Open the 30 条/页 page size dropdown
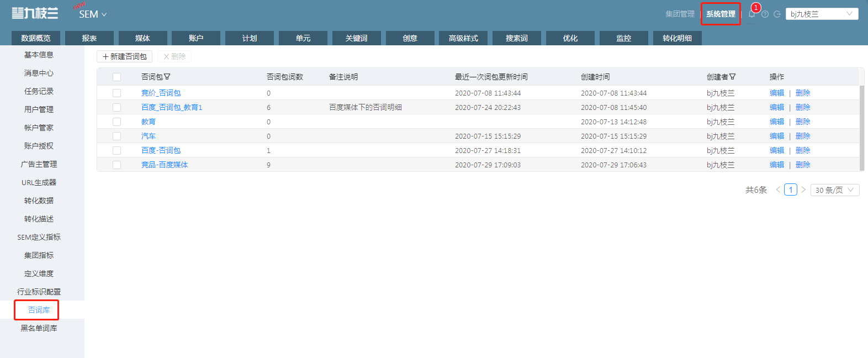868x358 pixels. 835,190
